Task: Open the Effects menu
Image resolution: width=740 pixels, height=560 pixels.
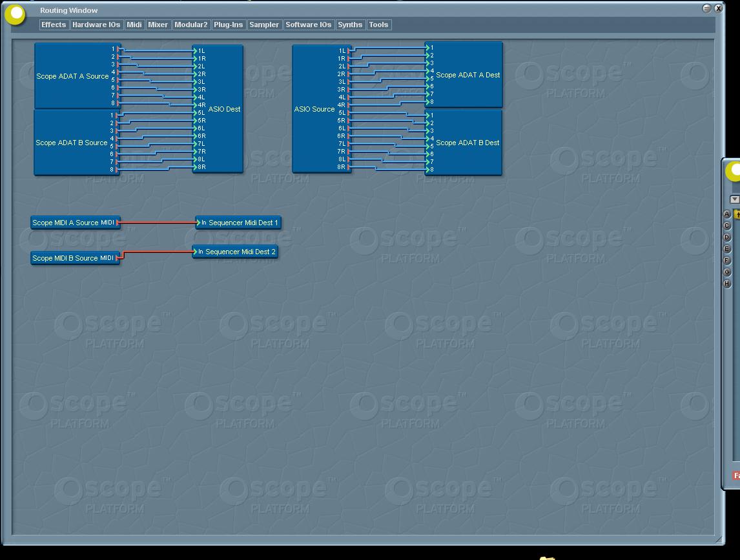Action: pos(54,25)
